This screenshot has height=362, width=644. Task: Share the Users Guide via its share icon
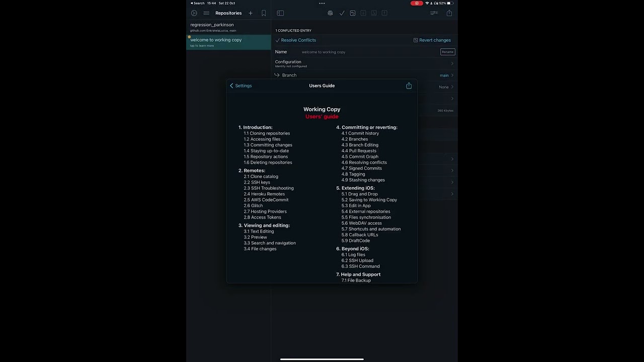tap(409, 85)
